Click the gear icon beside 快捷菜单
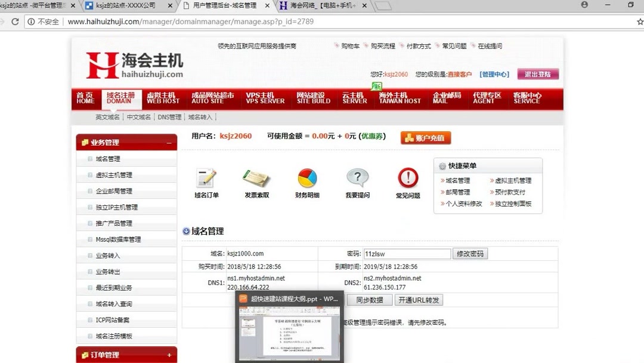The width and height of the screenshot is (644, 363). click(441, 165)
